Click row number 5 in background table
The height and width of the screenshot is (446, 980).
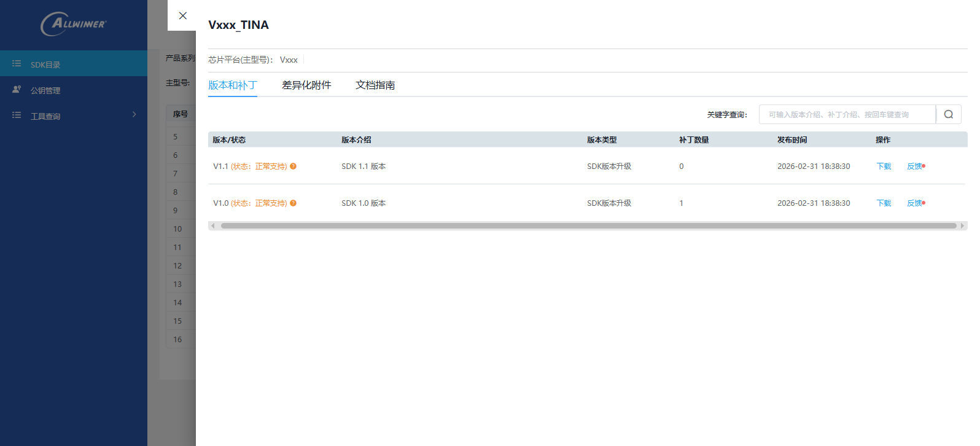coord(175,137)
